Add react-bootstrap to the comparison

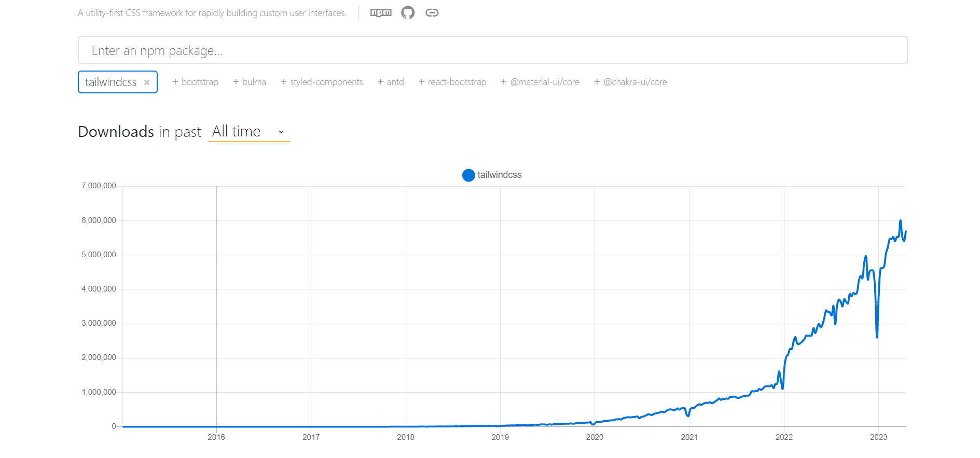tap(452, 82)
